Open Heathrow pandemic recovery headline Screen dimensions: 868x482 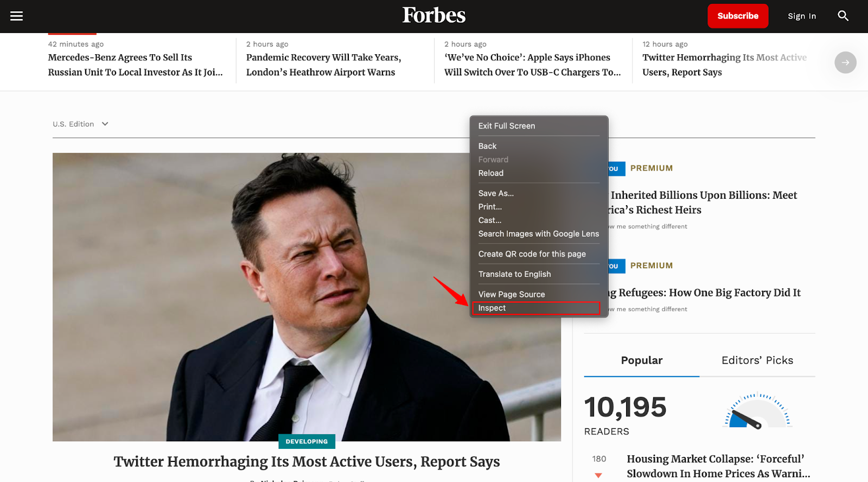click(323, 65)
